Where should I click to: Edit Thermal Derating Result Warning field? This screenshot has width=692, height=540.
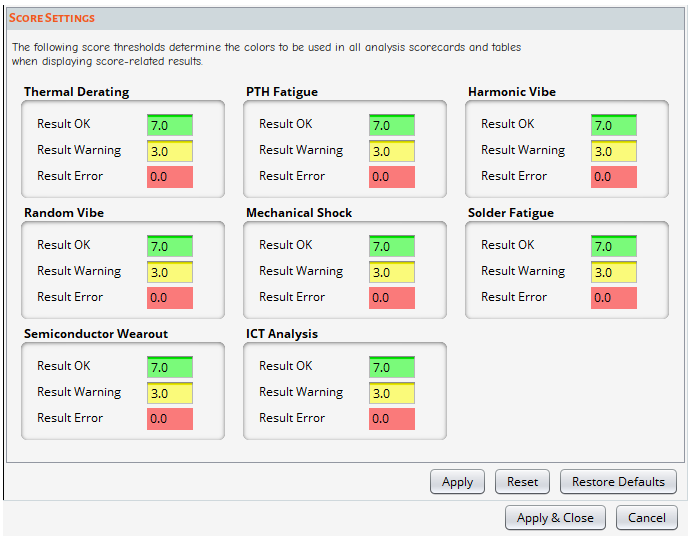pos(170,151)
